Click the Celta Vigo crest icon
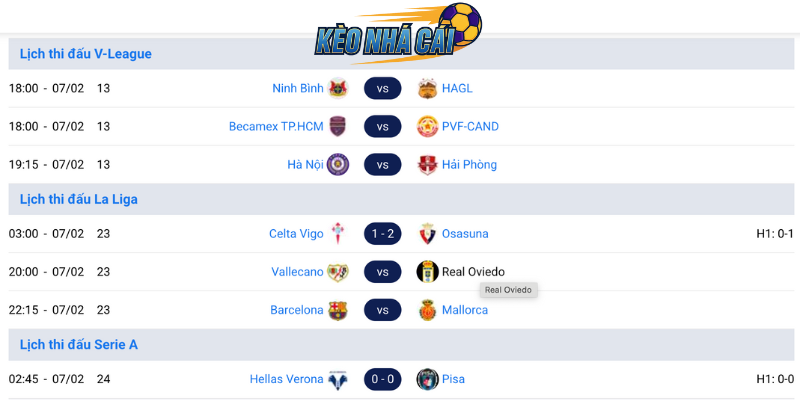 338,234
